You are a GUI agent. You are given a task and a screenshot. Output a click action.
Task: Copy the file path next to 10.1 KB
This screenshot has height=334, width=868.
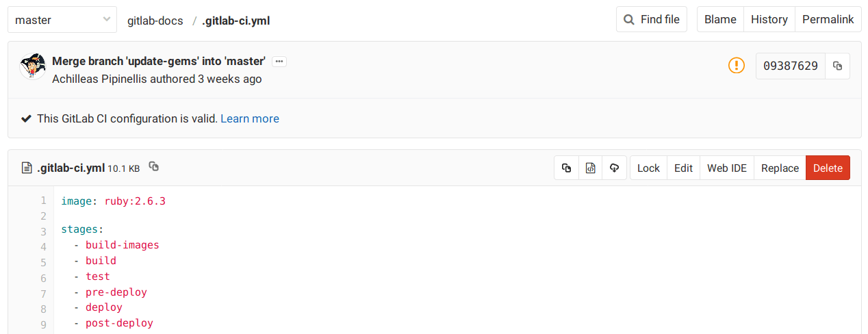click(x=154, y=167)
